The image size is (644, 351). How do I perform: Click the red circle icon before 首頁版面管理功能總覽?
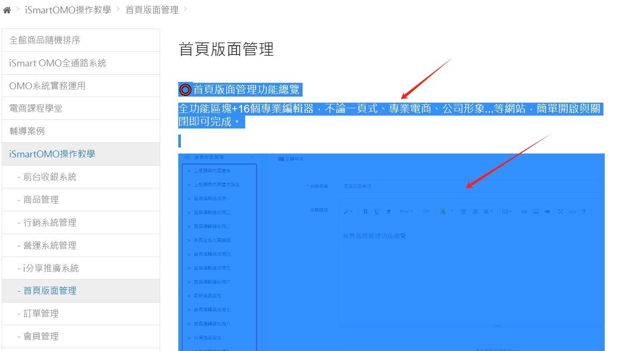[185, 90]
